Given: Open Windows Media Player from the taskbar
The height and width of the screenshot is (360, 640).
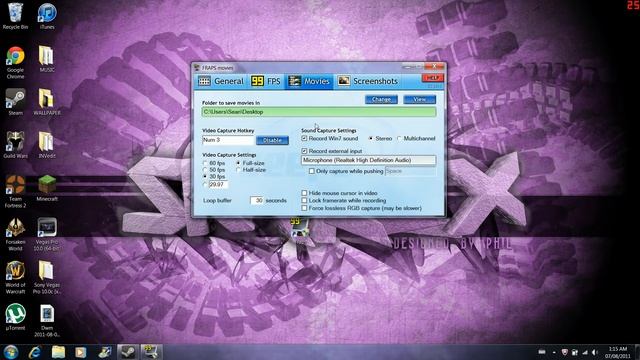Looking at the screenshot, I should pos(80,352).
